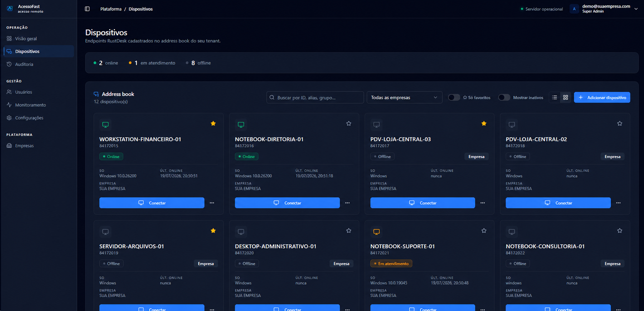Image resolution: width=644 pixels, height=311 pixels.
Task: Remove the favorite star from SERVIDOR-ARQUIVOS-01
Action: coord(213,231)
